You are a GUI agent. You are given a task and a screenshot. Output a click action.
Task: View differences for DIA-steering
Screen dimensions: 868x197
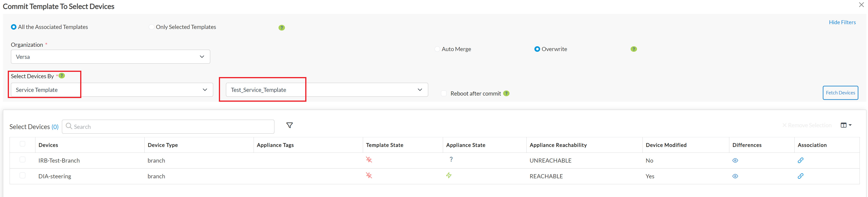735,176
